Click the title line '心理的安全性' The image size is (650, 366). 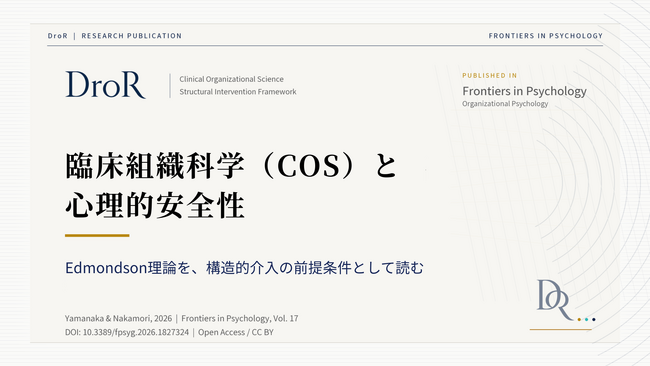pos(155,206)
